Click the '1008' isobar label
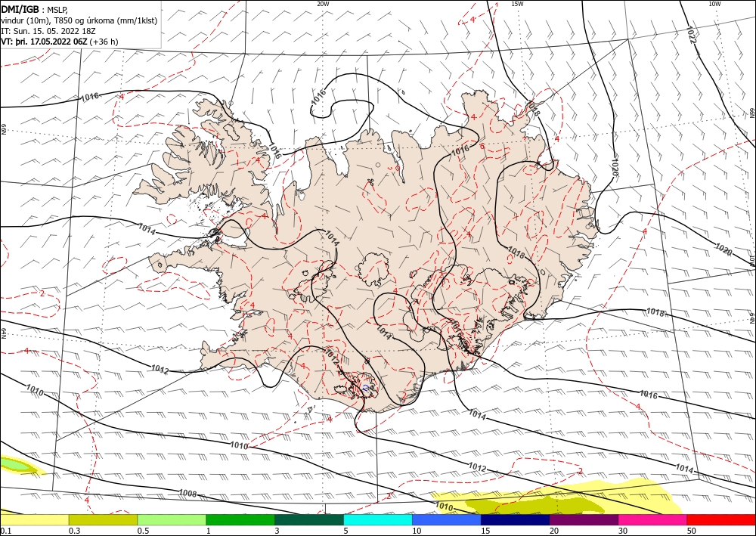 pyautogui.click(x=187, y=493)
